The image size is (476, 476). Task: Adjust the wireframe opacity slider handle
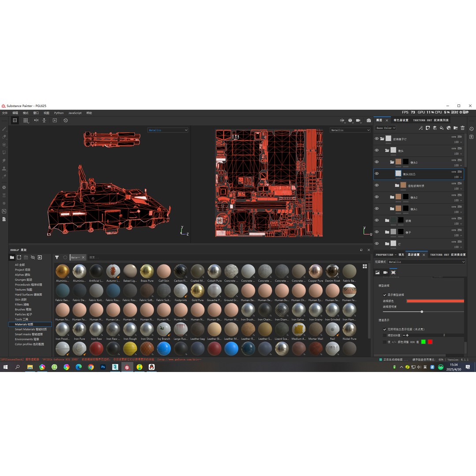pos(422,312)
